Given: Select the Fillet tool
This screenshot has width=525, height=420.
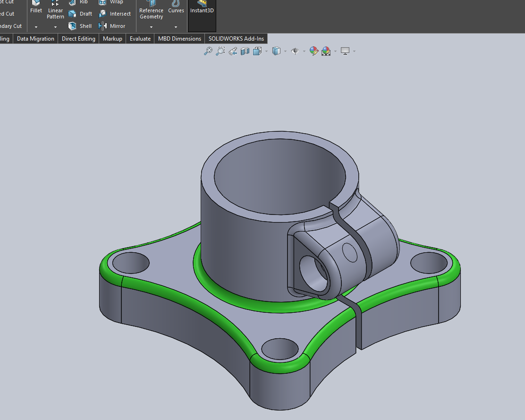Looking at the screenshot, I should (x=36, y=6).
